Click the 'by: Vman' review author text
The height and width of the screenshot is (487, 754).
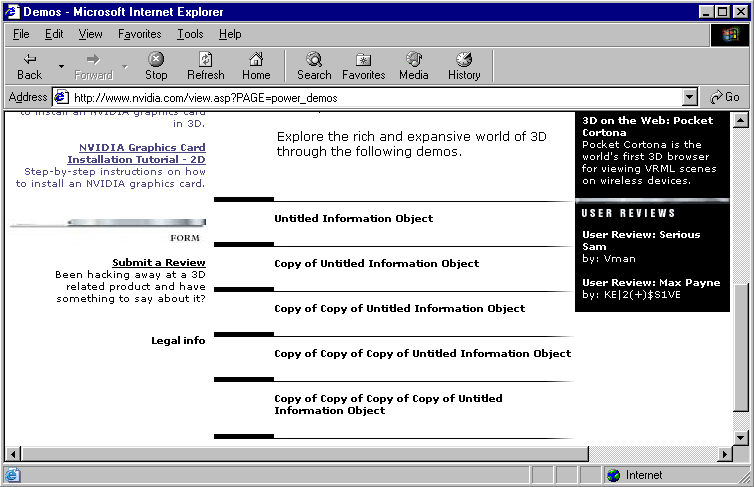click(x=609, y=259)
